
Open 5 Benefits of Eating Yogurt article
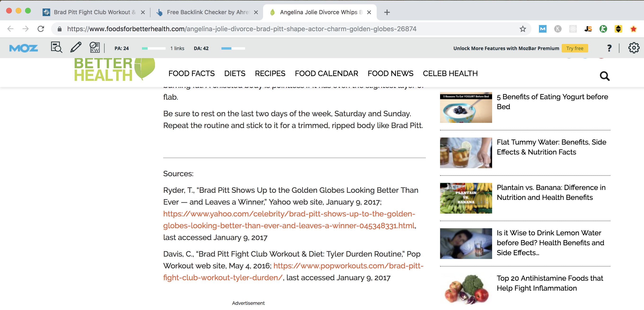552,102
